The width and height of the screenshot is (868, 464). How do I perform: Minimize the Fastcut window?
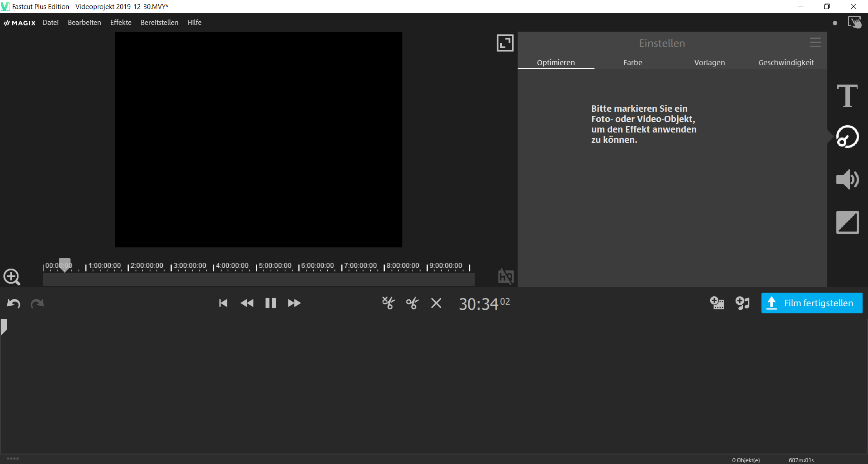[x=801, y=6]
